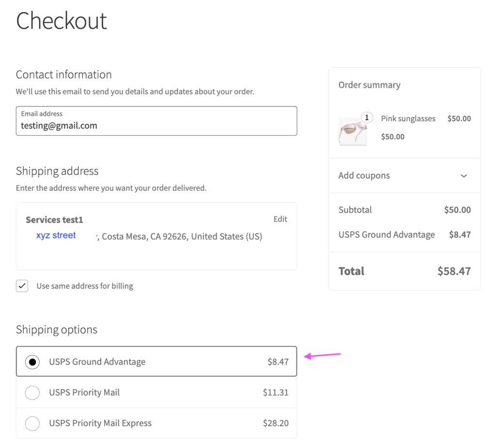Click the USPS Ground Advantage summary line
The width and height of the screenshot is (496, 448).
click(x=386, y=234)
